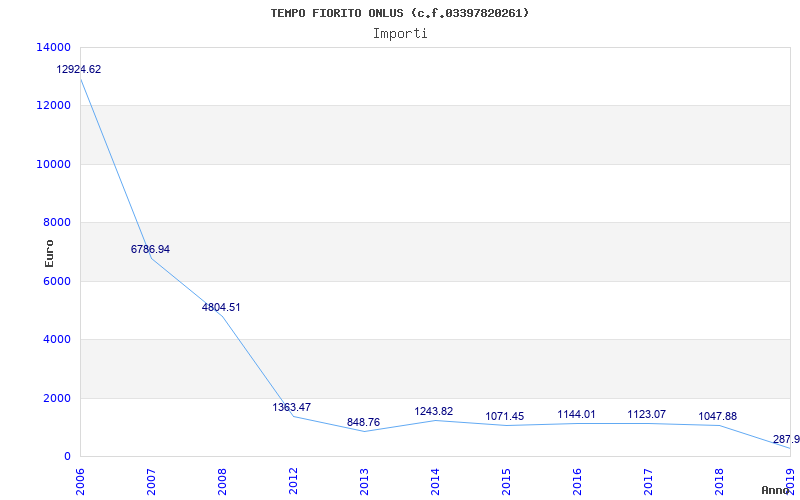Select the 1123.07 data label
The image size is (800, 500).
tap(646, 414)
